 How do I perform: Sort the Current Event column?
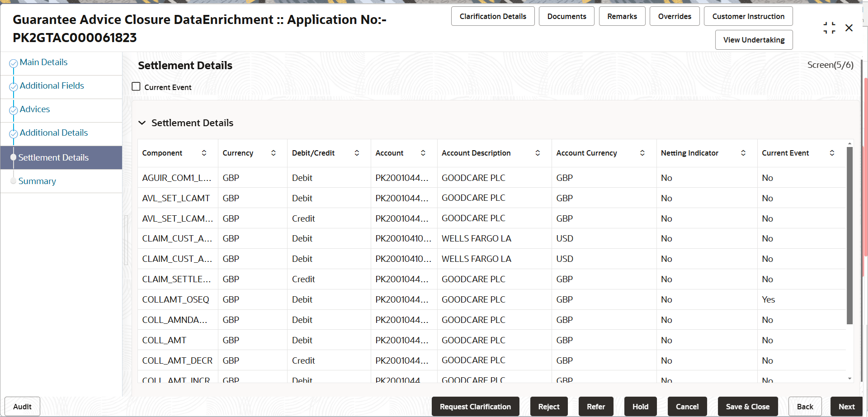832,153
